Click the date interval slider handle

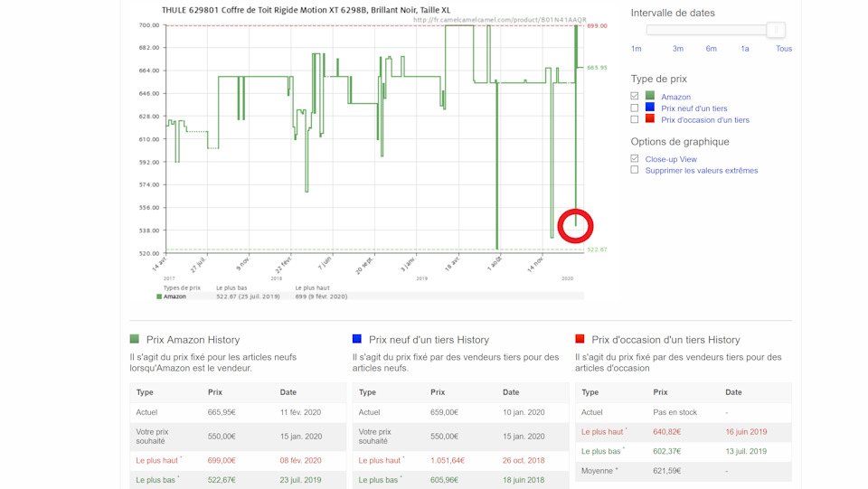[776, 30]
